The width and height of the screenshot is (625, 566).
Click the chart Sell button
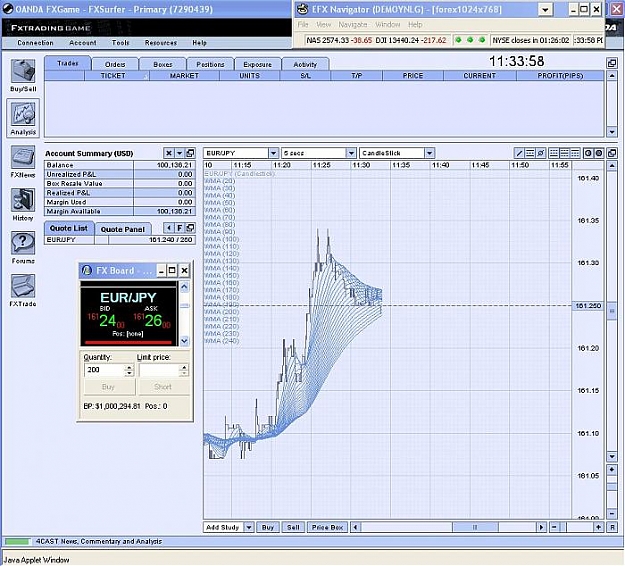tap(293, 527)
